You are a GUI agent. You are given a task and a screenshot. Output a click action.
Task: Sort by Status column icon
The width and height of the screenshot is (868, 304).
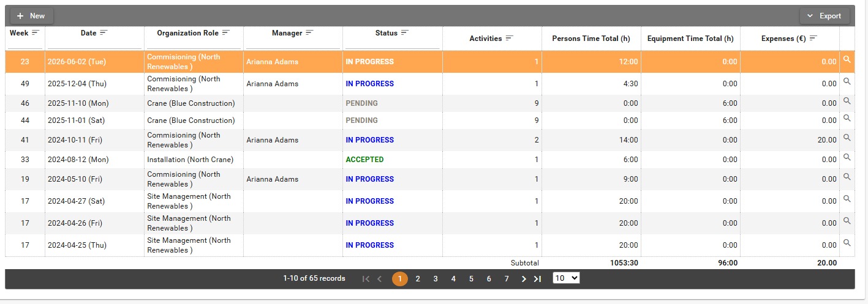pos(404,33)
